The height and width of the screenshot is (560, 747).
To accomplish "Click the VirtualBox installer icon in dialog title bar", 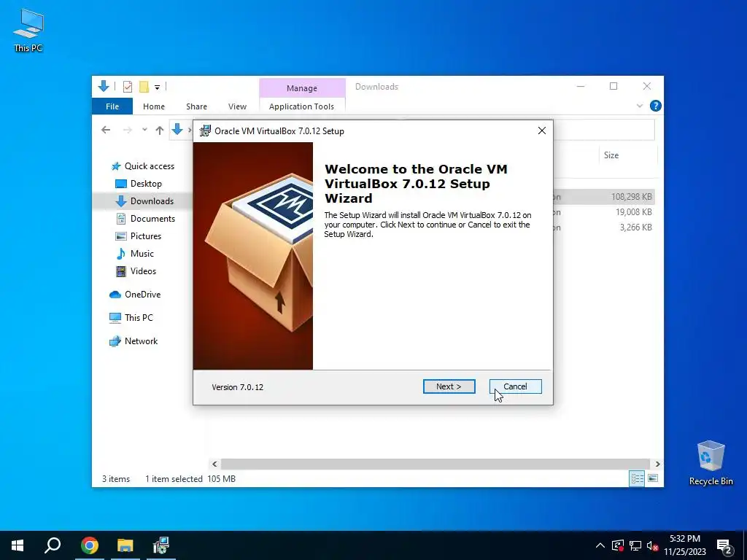I will [x=205, y=131].
